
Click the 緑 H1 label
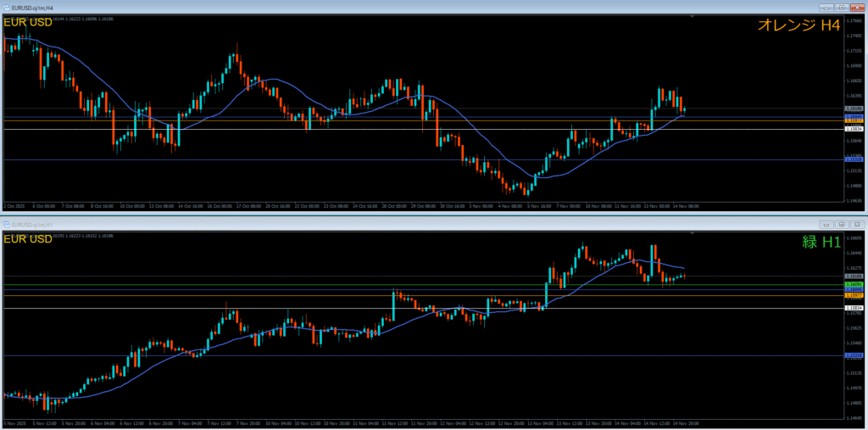point(821,242)
